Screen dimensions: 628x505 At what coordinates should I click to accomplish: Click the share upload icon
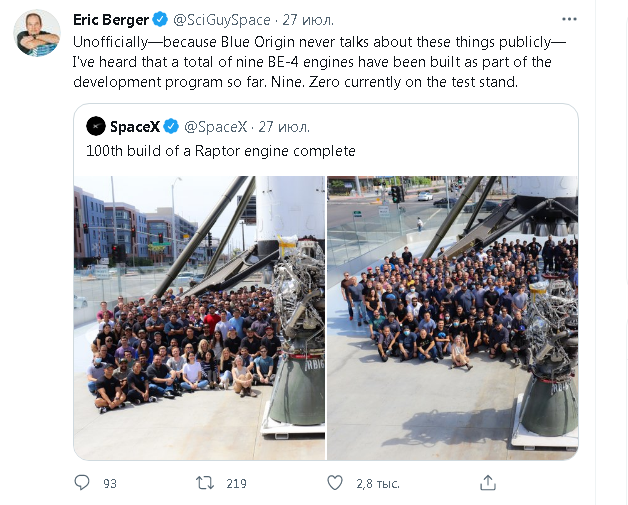pyautogui.click(x=488, y=483)
